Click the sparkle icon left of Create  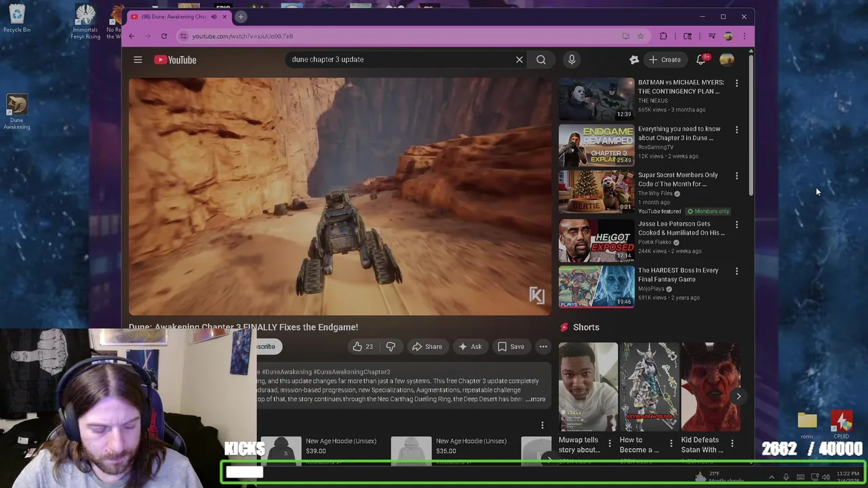click(634, 60)
